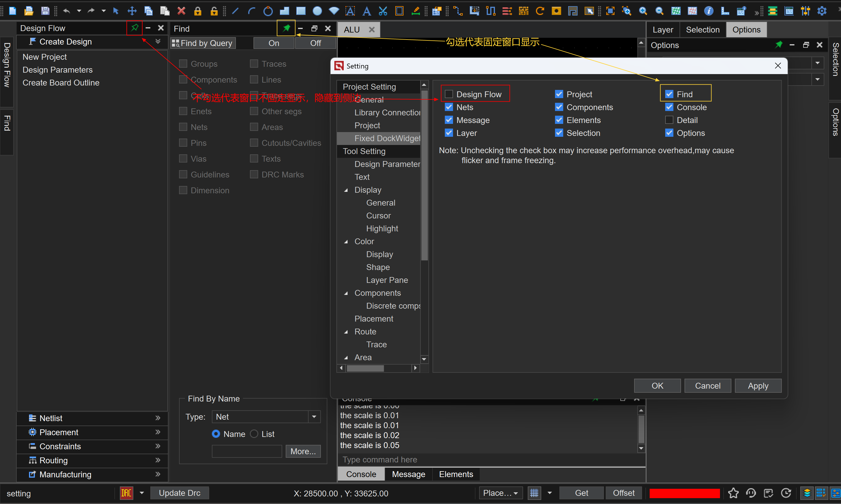Click the Save file toolbar icon
The width and height of the screenshot is (841, 504).
[x=45, y=11]
